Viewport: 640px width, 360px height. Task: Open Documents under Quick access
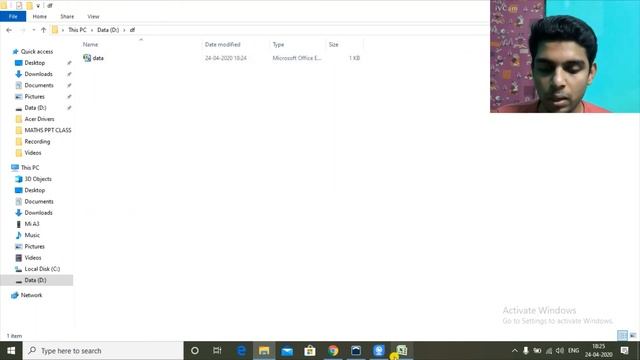pos(39,85)
